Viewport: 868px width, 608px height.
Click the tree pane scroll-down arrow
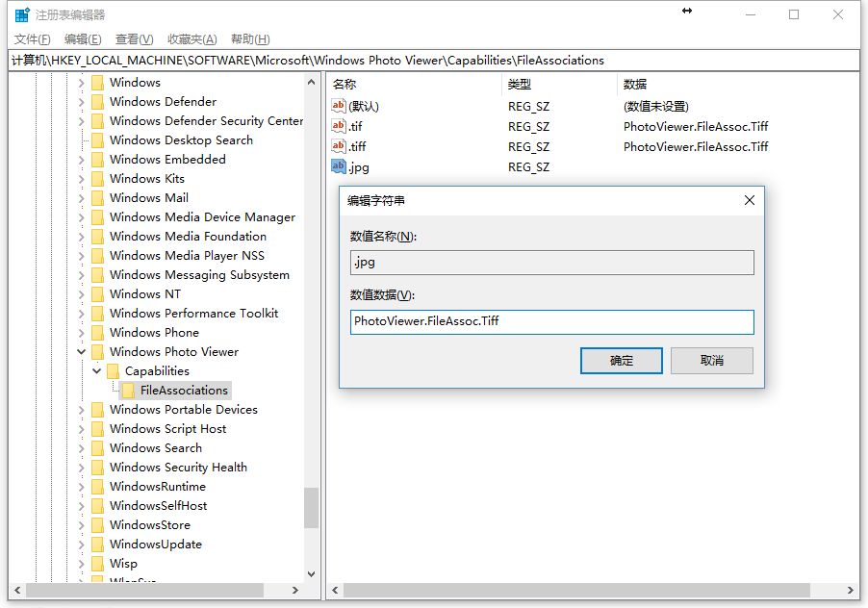click(311, 574)
